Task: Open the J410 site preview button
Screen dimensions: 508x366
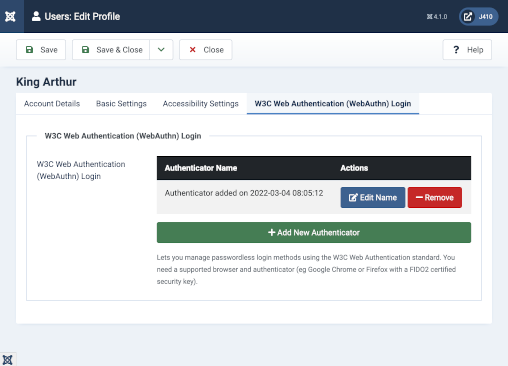Action: pyautogui.click(x=479, y=16)
